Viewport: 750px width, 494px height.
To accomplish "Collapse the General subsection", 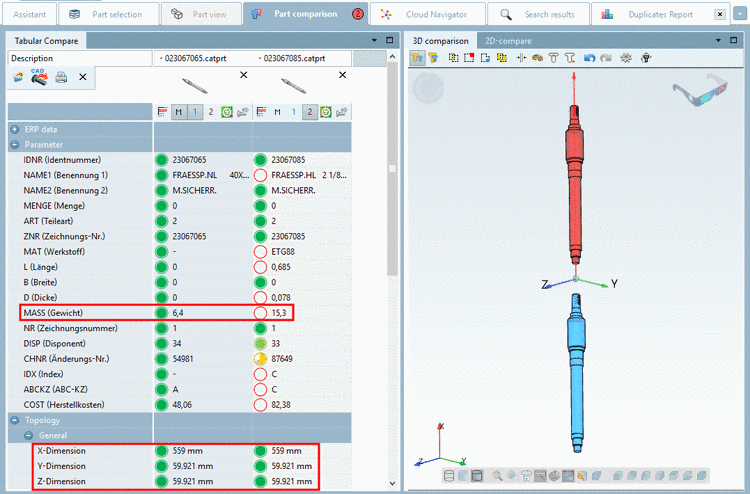I will coord(29,435).
